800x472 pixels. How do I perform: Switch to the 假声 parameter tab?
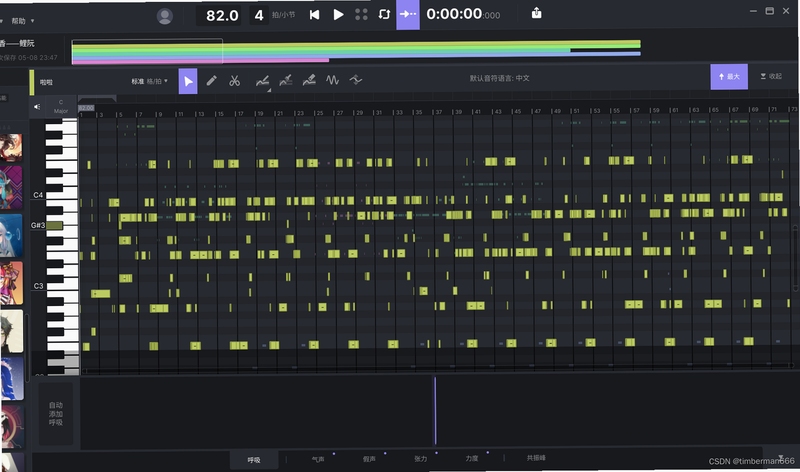click(x=369, y=459)
